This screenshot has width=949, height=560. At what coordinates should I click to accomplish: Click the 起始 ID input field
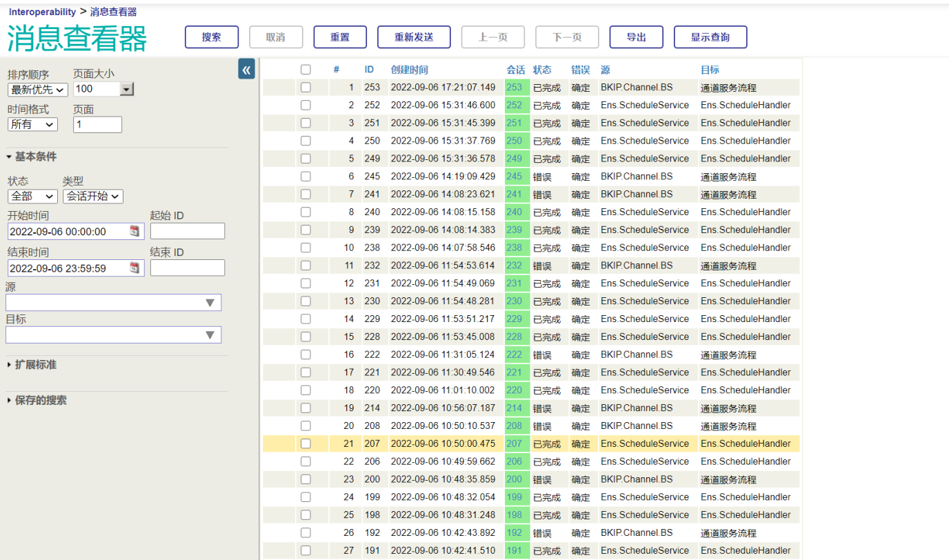pyautogui.click(x=187, y=231)
